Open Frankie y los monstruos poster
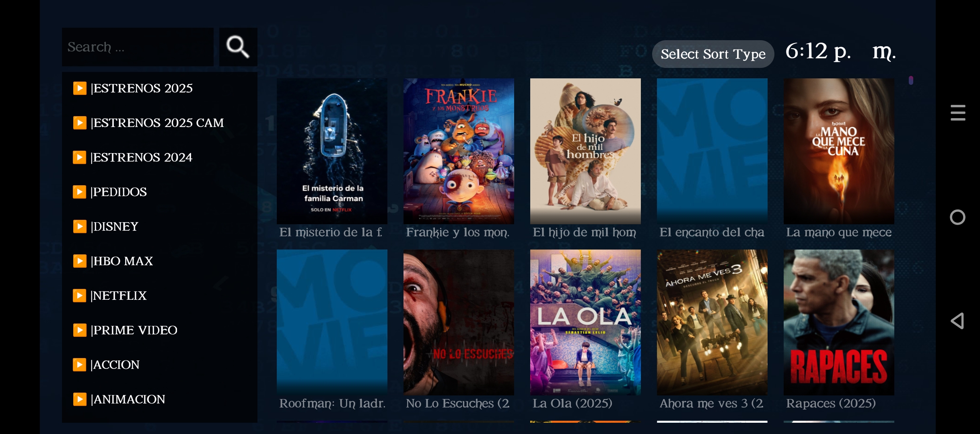 pos(459,151)
